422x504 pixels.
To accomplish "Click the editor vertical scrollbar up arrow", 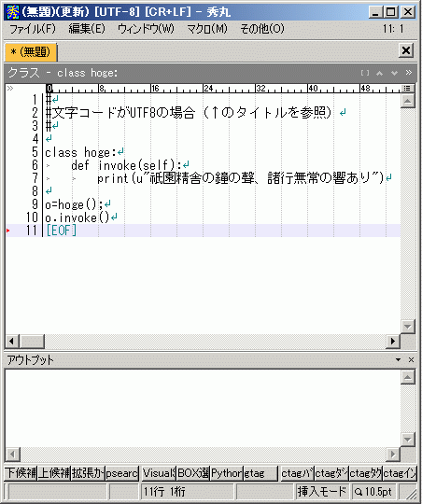I will [407, 101].
